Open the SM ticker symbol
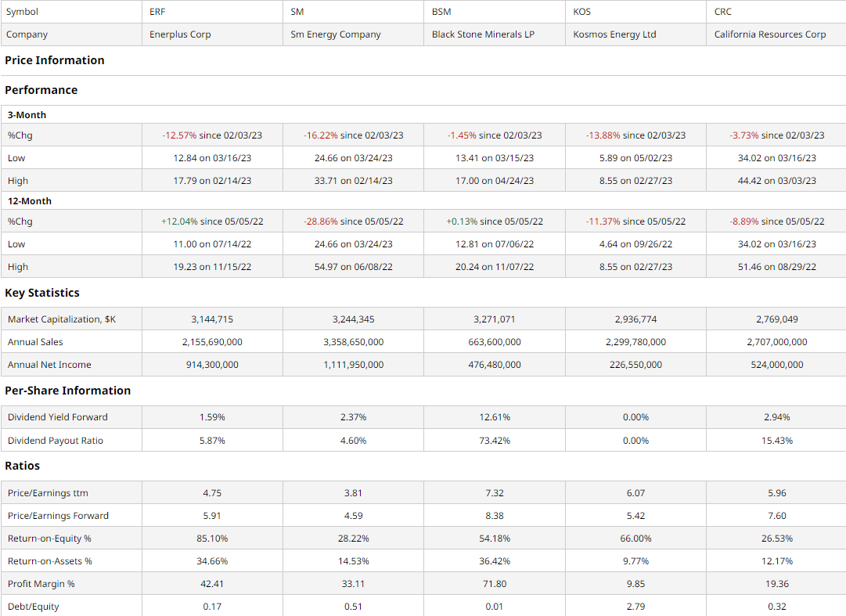This screenshot has height=616, width=846. tap(293, 11)
